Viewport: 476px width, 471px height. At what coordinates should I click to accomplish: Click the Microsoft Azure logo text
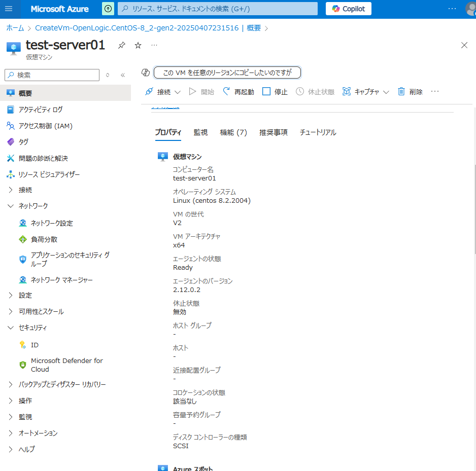click(x=59, y=9)
